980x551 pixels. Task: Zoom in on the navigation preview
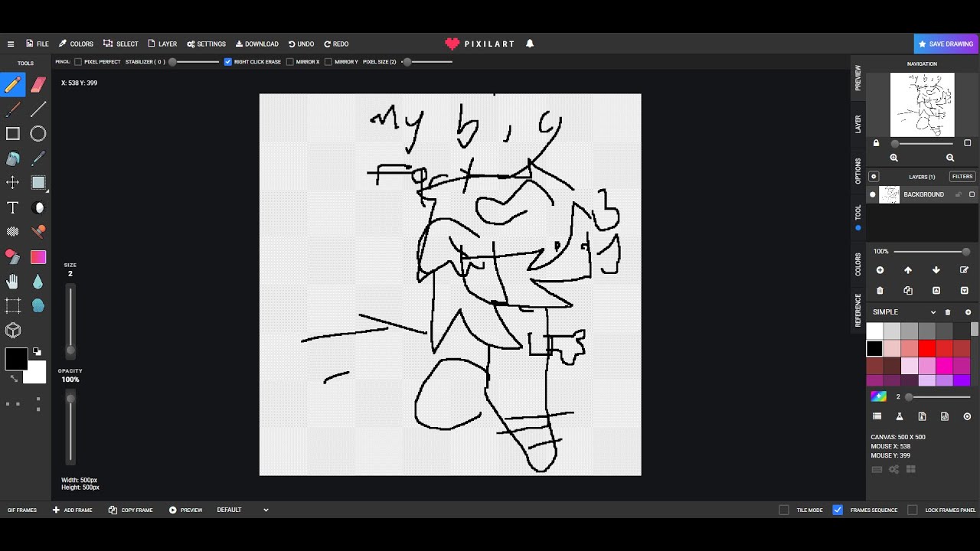[x=893, y=158]
